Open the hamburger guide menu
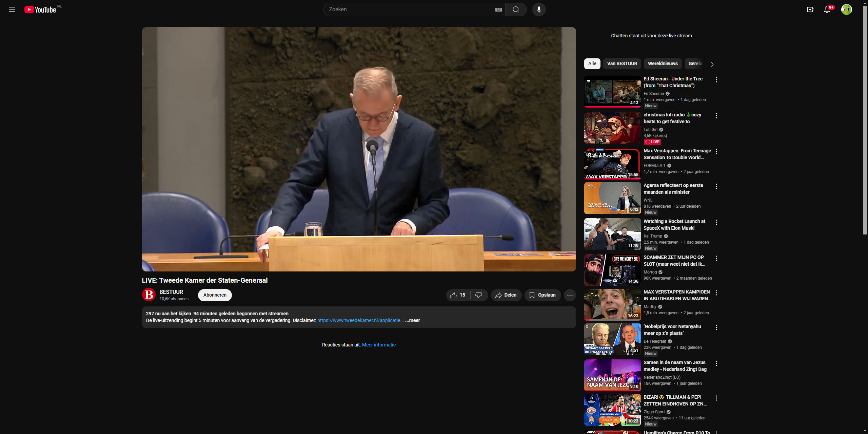Viewport: 868px width, 434px height. (12, 10)
